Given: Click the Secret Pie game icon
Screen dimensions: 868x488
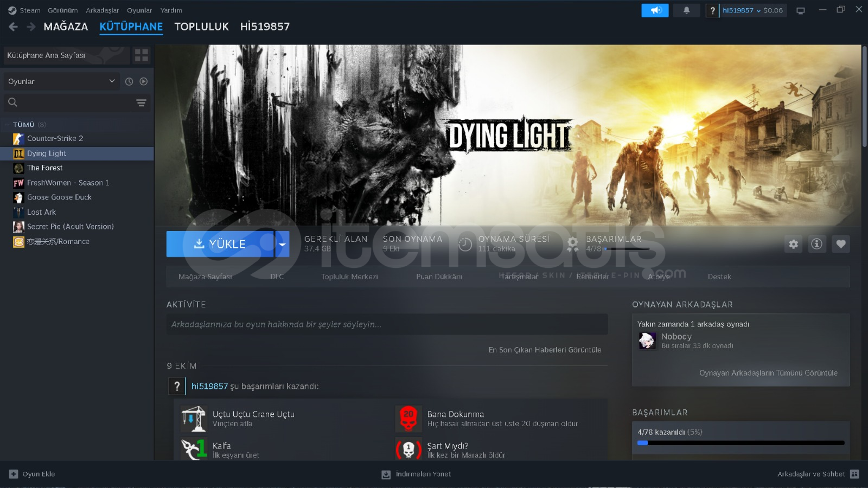Looking at the screenshot, I should (18, 227).
